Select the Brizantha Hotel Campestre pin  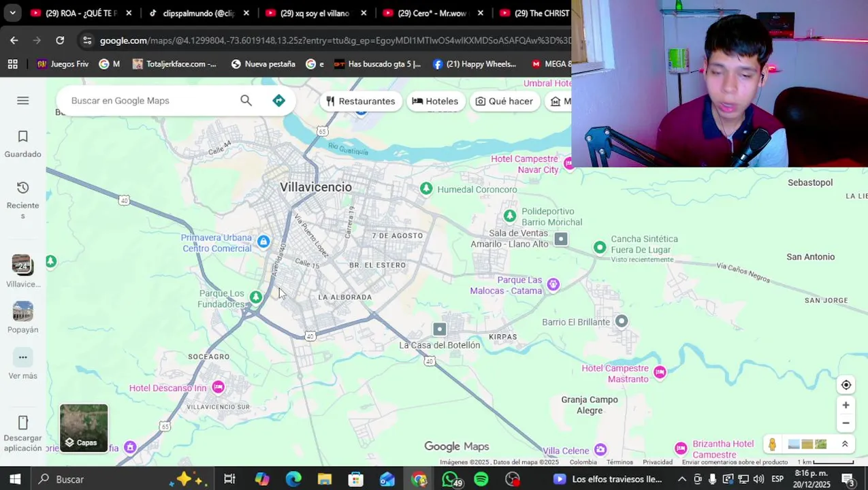(x=681, y=448)
